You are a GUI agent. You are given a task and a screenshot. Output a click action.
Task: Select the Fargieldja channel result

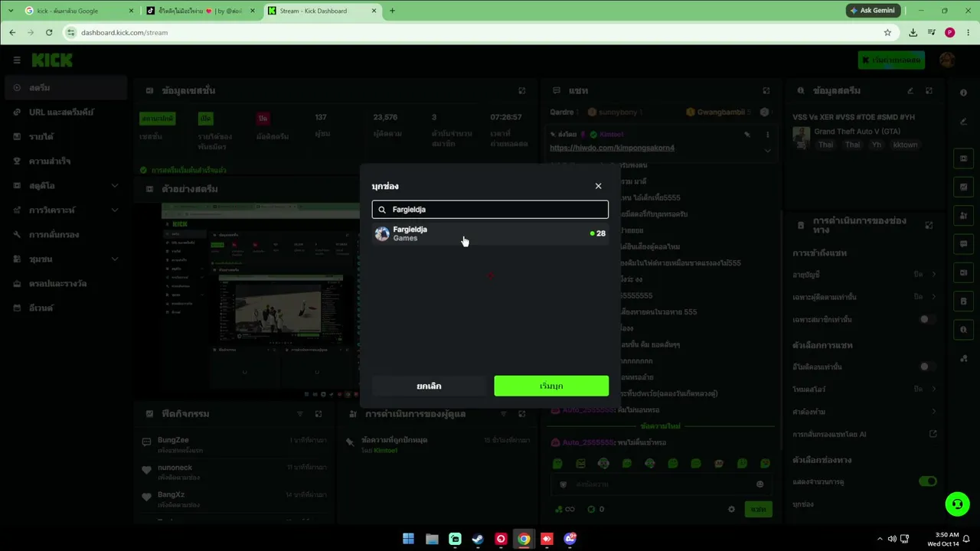pos(490,233)
